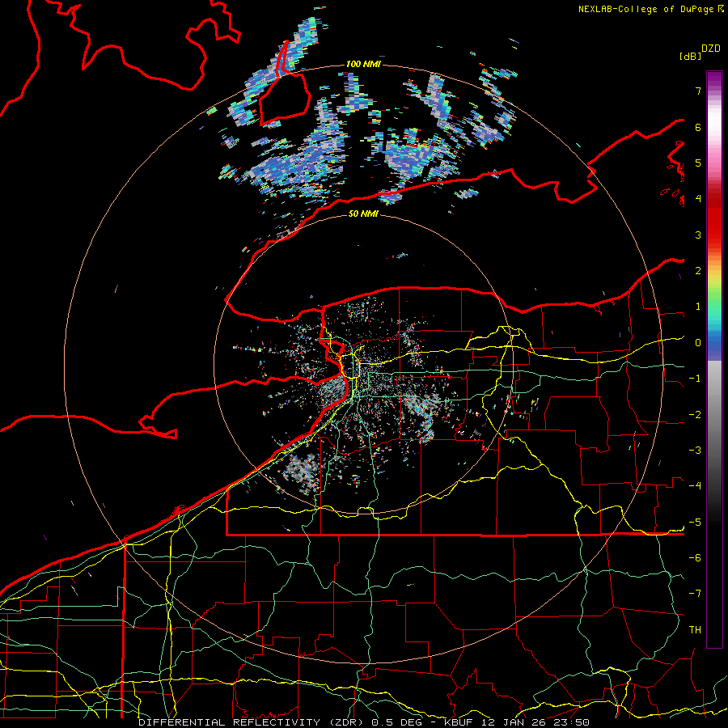
Task: Click the 2 value on the color scale
Action: pos(698,271)
